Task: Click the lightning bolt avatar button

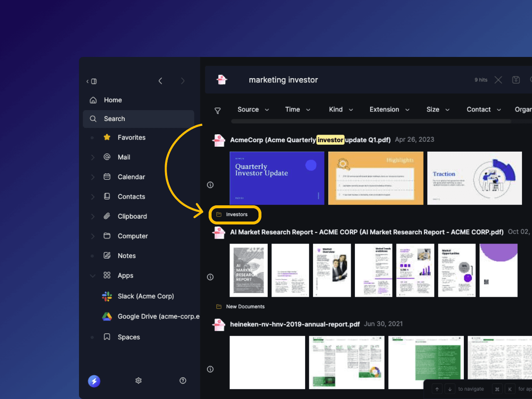Action: [x=94, y=381]
